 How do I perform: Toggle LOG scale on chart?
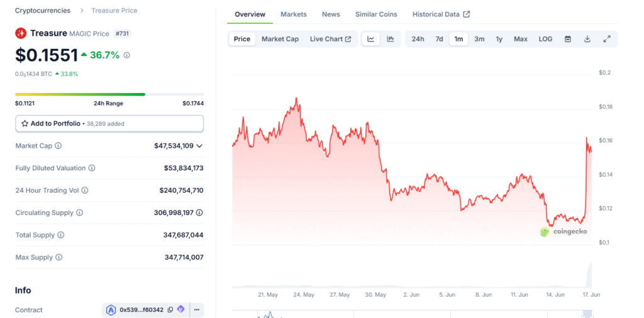(x=545, y=39)
